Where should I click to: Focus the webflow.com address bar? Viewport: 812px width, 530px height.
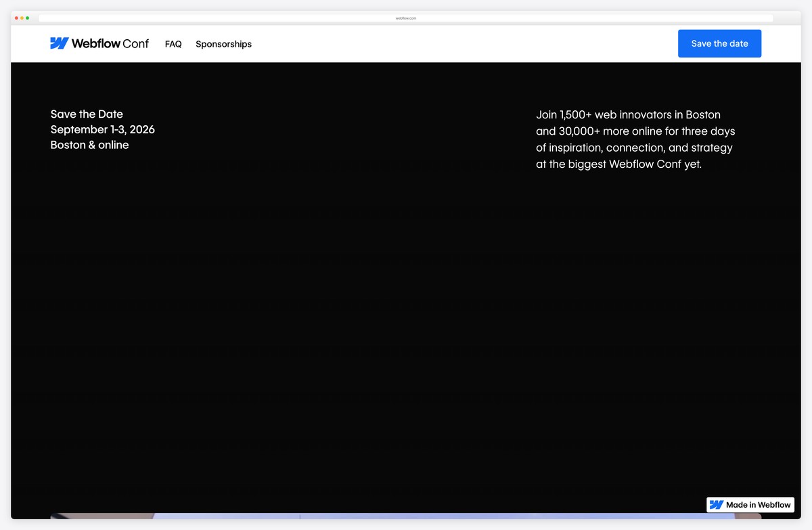[406, 18]
